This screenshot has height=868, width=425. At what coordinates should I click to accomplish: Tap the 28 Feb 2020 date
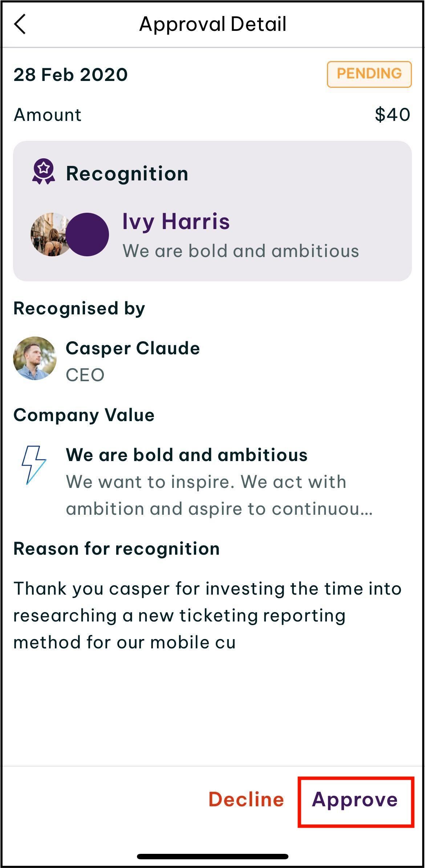tap(71, 75)
